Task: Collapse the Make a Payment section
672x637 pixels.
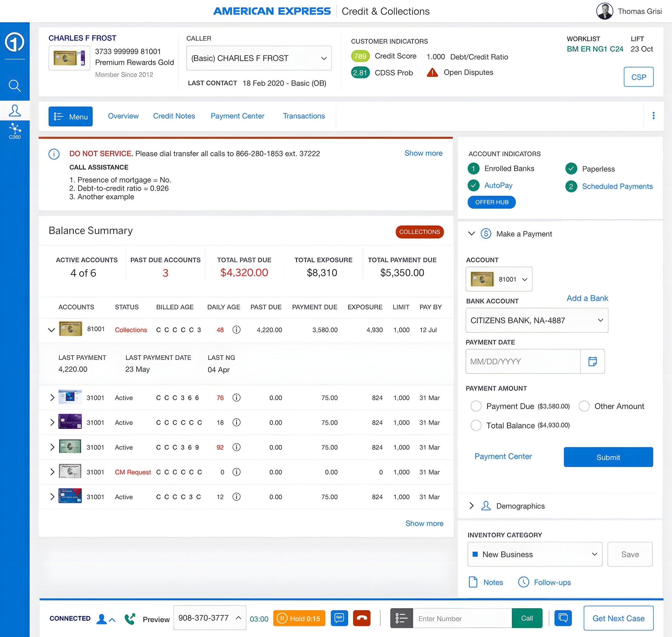Action: point(471,234)
